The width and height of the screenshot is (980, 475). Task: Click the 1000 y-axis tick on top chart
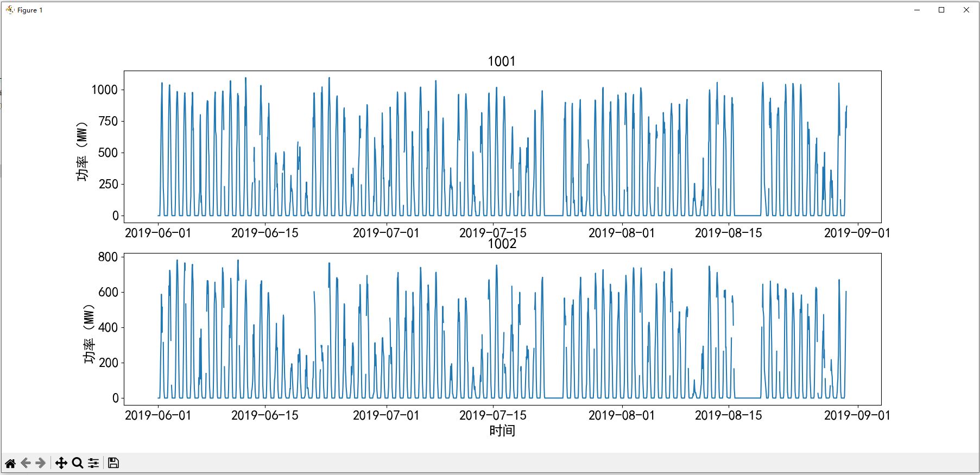point(105,90)
